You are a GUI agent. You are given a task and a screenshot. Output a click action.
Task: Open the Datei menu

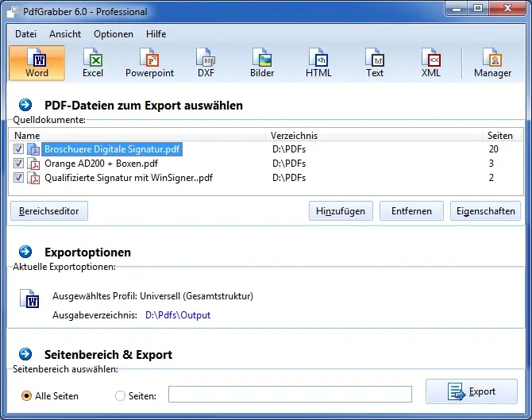click(25, 34)
